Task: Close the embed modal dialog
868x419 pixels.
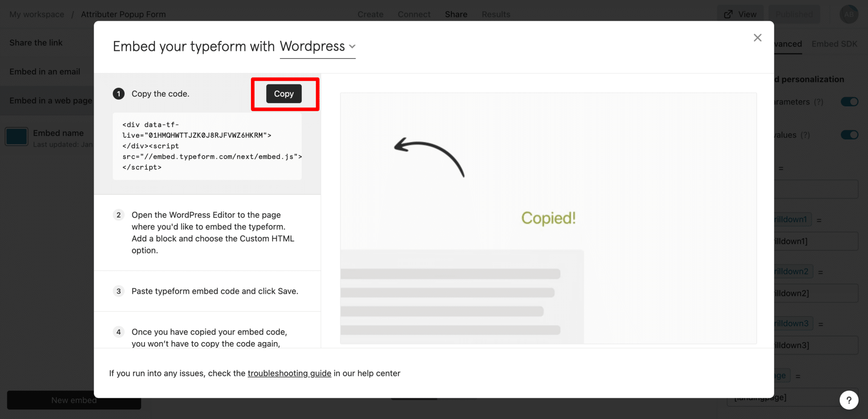Action: point(757,38)
